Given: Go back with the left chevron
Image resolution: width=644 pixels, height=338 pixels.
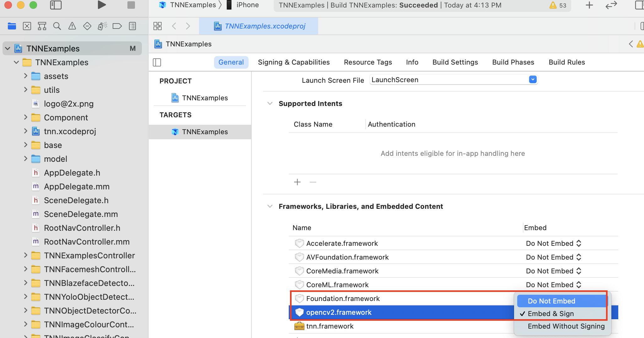Looking at the screenshot, I should coord(174,26).
